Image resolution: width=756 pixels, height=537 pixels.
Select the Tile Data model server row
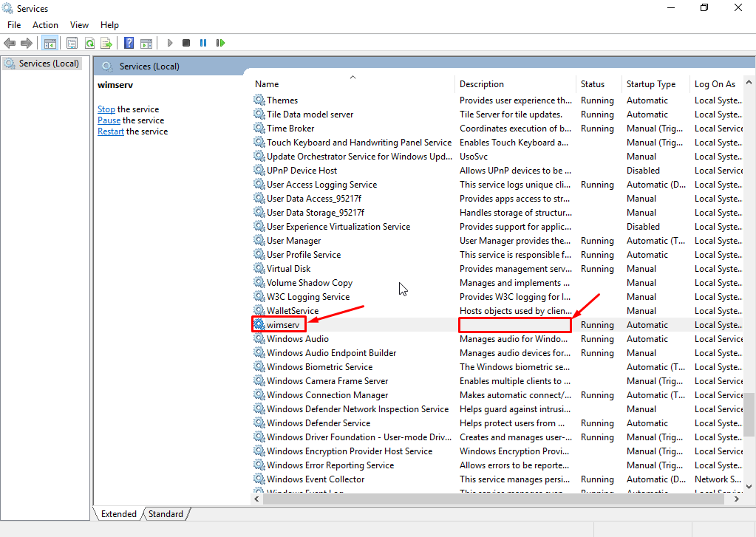coord(497,114)
